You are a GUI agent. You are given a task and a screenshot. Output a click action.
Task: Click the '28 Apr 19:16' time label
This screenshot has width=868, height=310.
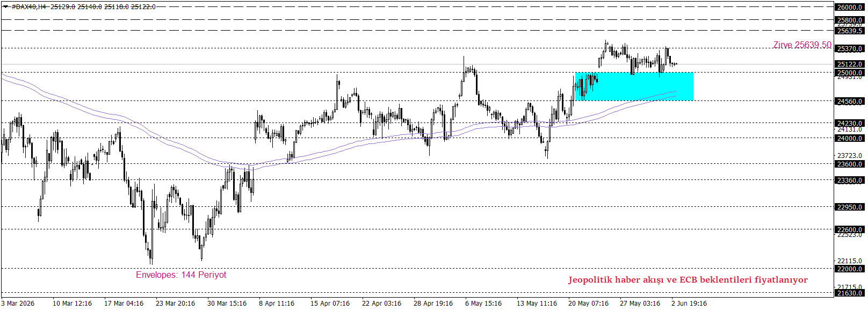[433, 304]
